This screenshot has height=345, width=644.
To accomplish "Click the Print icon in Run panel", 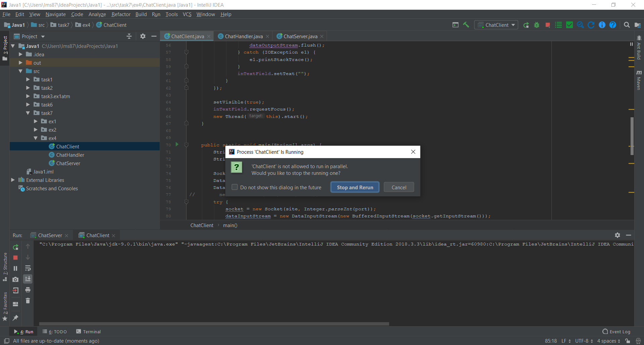I will 28,290.
